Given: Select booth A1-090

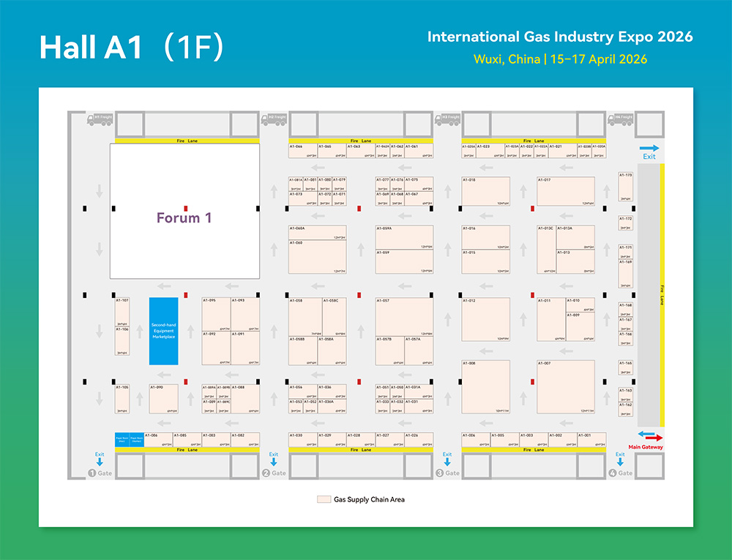Looking at the screenshot, I should [163, 399].
